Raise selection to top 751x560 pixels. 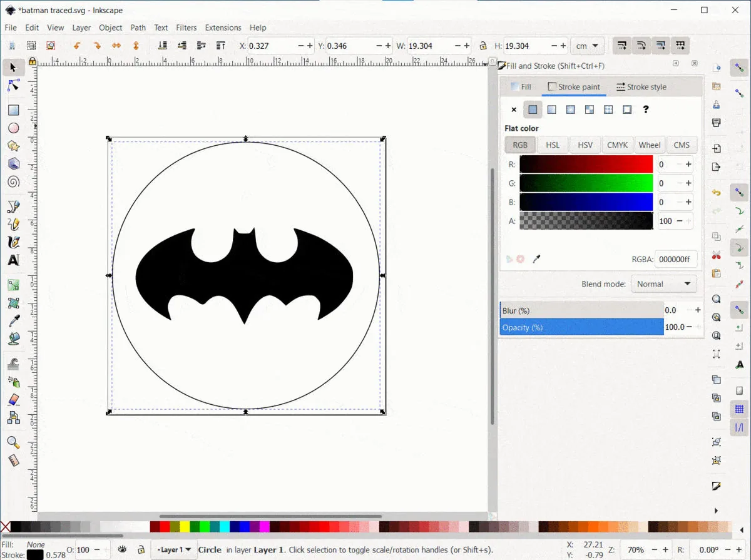(x=220, y=46)
